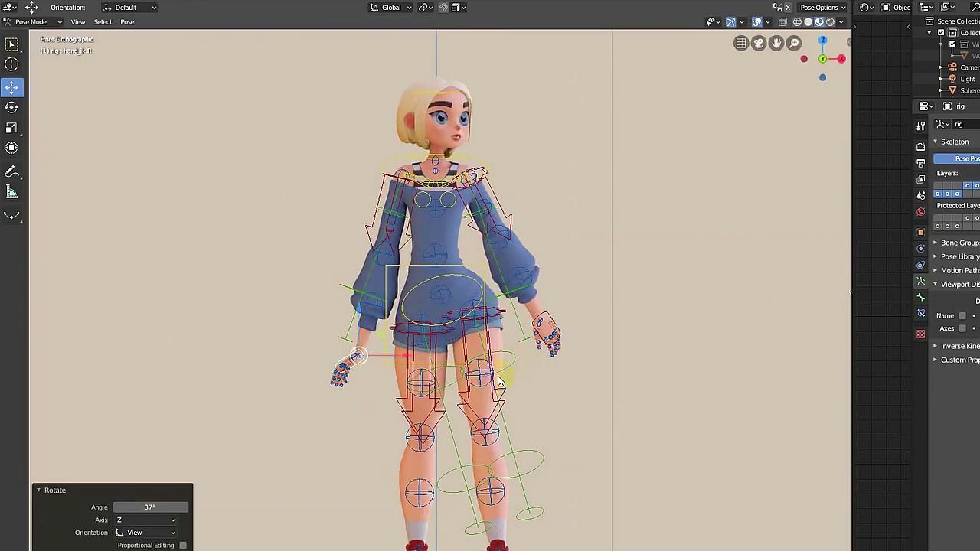Open the Pose Options dropdown
Image resolution: width=980 pixels, height=551 pixels.
[x=823, y=8]
